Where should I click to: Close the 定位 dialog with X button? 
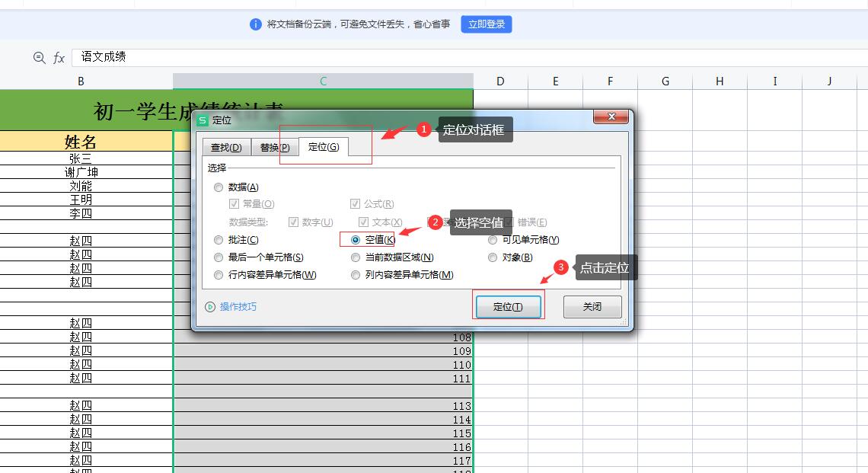tap(611, 117)
